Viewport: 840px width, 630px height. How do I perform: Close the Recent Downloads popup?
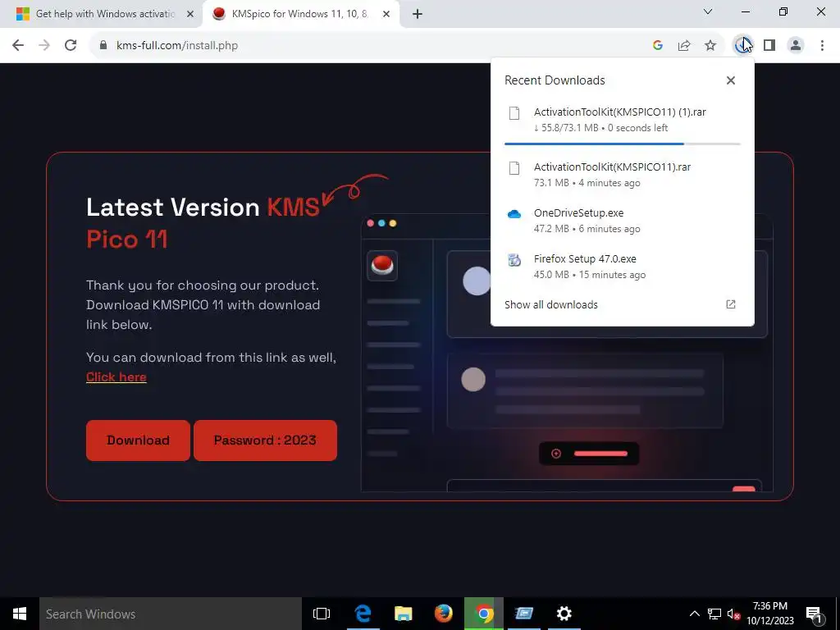pyautogui.click(x=731, y=80)
